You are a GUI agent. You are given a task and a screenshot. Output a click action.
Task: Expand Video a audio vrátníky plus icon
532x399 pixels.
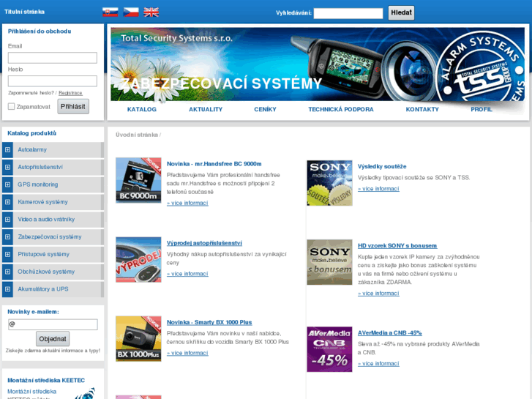click(x=7, y=220)
